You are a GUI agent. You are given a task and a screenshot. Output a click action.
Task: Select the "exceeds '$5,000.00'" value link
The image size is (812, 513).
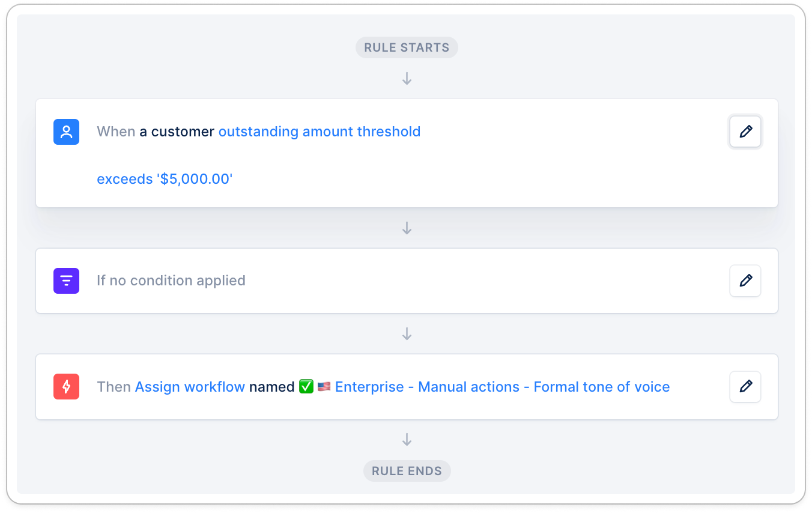165,179
